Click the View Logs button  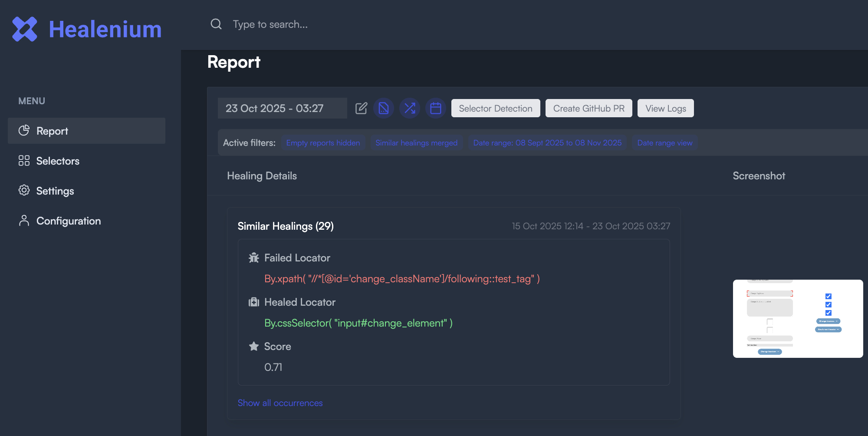(x=666, y=108)
